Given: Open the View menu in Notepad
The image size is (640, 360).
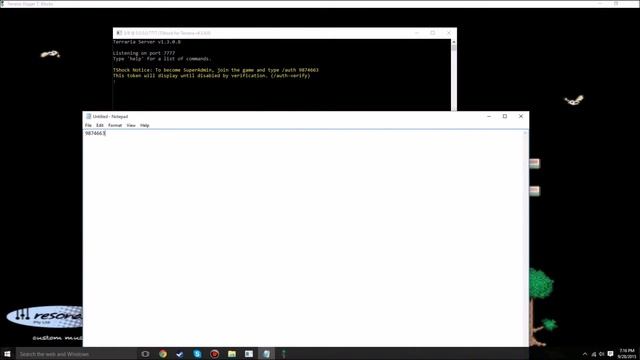Looking at the screenshot, I should tap(131, 125).
